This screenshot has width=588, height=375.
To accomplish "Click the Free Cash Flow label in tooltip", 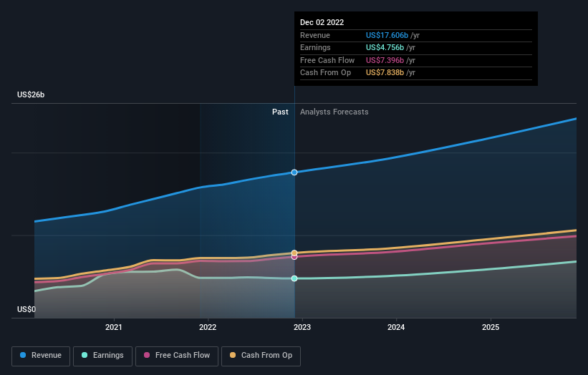I will (327, 60).
